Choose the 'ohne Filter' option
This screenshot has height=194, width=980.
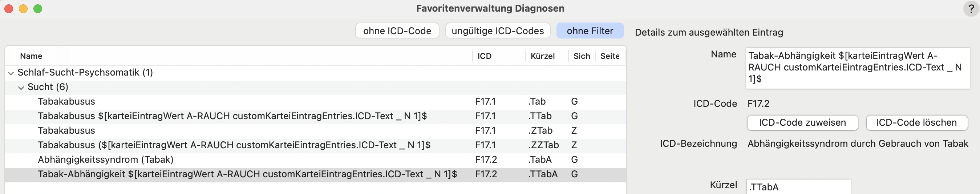point(590,31)
